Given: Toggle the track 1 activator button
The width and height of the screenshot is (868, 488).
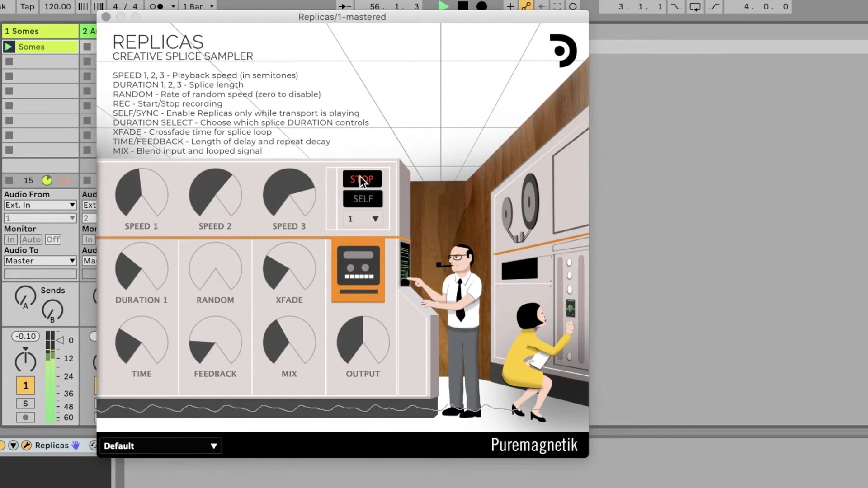Looking at the screenshot, I should pyautogui.click(x=25, y=385).
